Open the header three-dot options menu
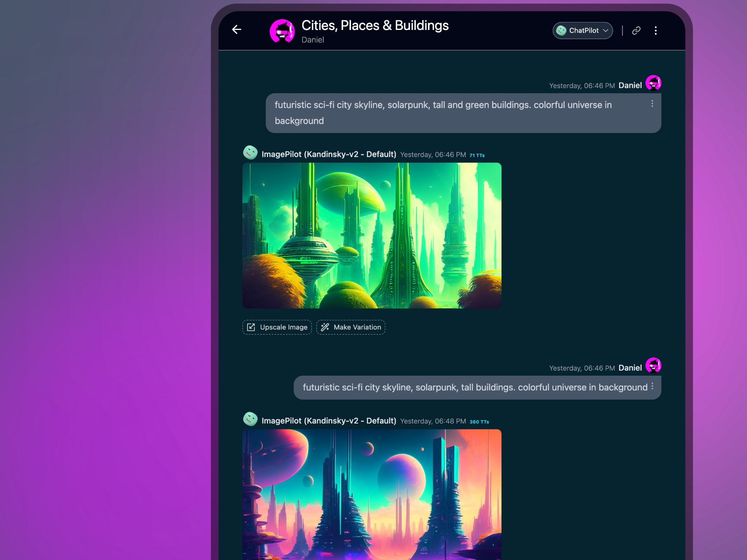747x560 pixels. point(656,30)
